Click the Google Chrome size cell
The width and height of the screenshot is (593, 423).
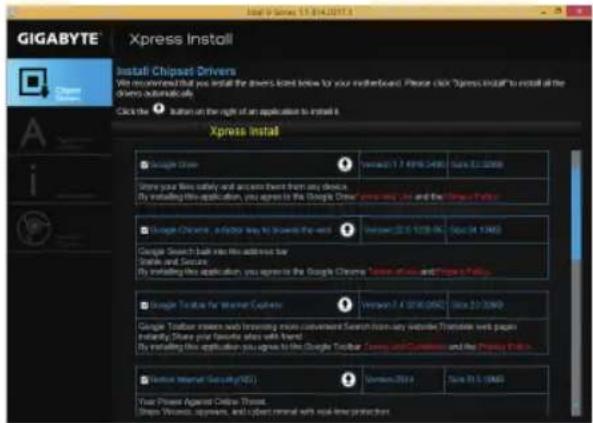[497, 230]
